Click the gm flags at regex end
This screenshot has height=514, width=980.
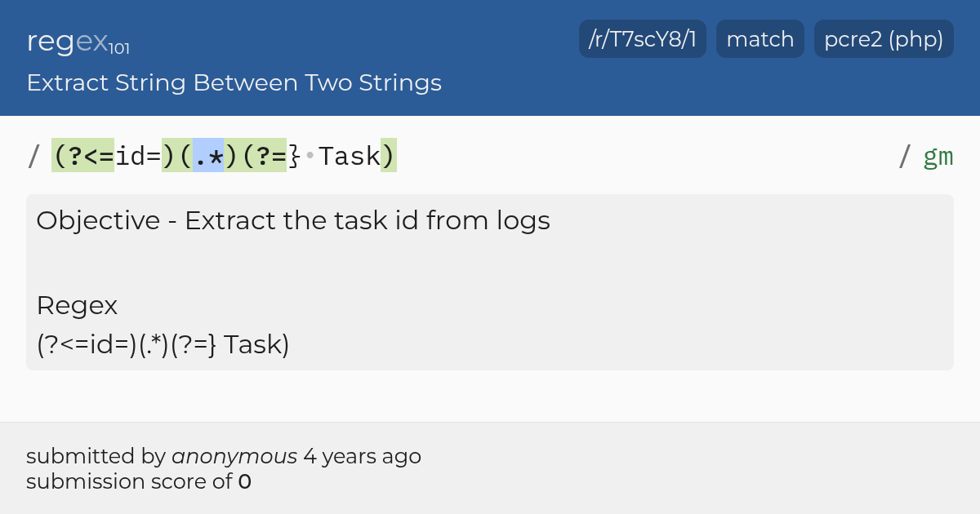tap(938, 156)
